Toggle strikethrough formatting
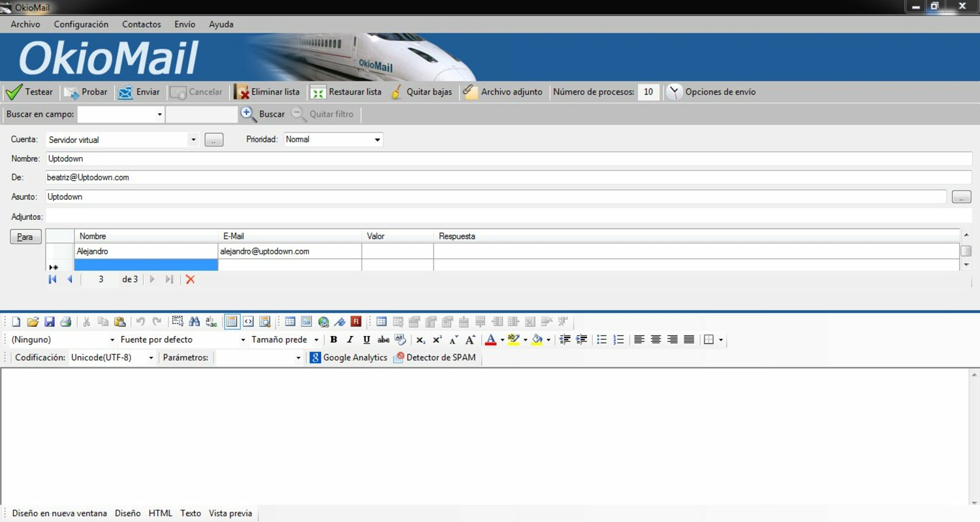Screen dimensions: 980x522 pyautogui.click(x=383, y=340)
